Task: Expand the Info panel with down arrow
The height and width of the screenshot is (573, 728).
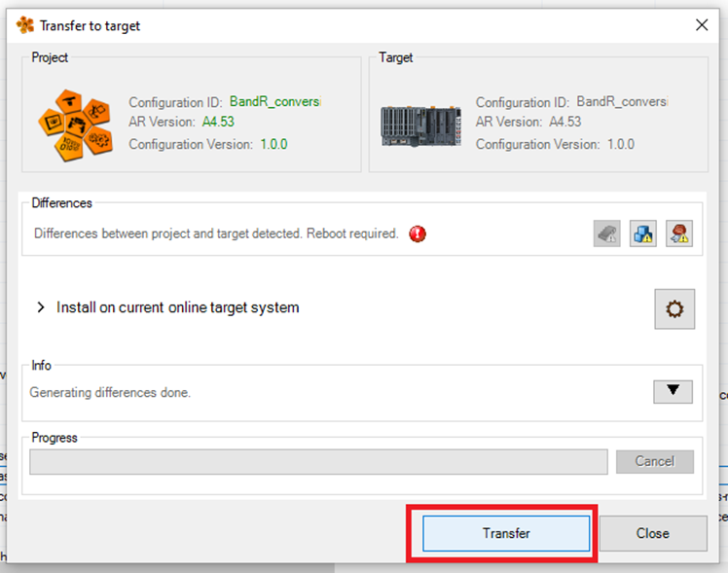Action: (x=673, y=391)
